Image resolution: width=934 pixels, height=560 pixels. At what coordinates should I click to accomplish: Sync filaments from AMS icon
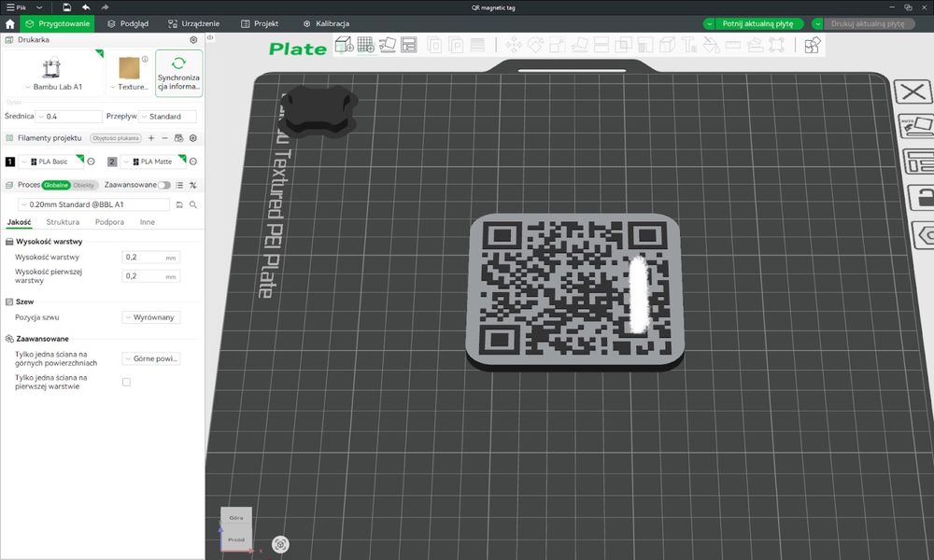coord(178,138)
